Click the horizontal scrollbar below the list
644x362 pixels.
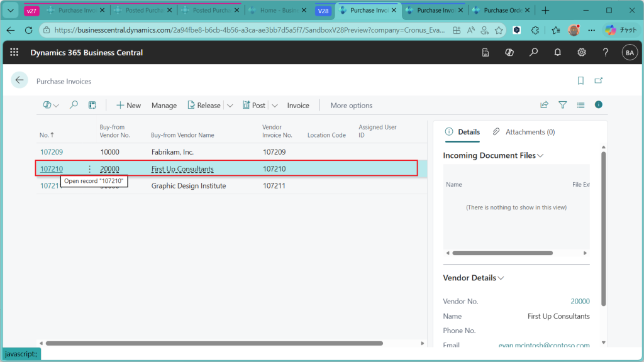(214, 343)
